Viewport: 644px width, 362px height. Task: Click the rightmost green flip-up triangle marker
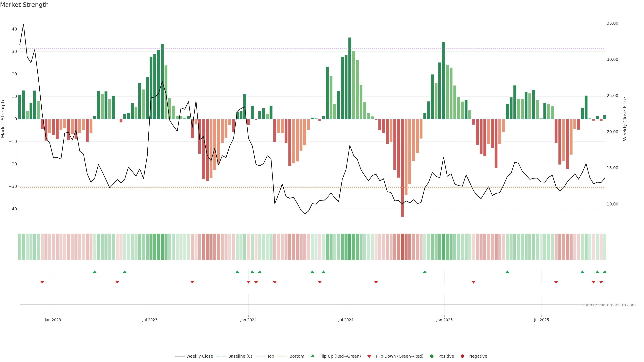pos(604,272)
